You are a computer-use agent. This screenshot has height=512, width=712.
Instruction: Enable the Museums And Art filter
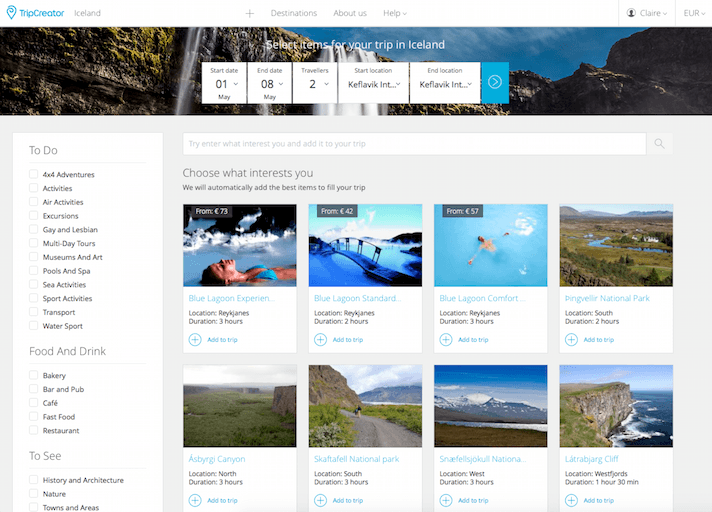34,256
